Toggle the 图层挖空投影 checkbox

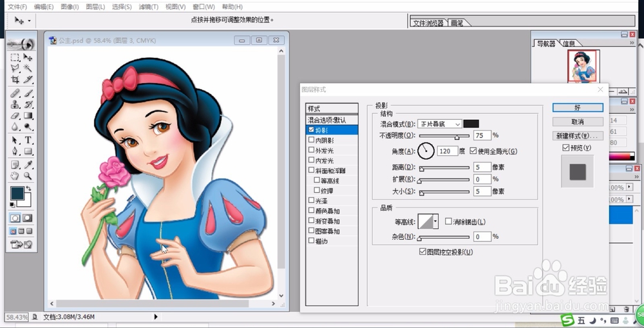pos(422,251)
